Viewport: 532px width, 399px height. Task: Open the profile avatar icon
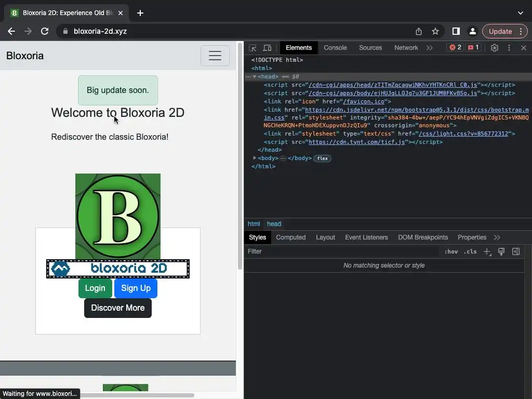(x=472, y=31)
